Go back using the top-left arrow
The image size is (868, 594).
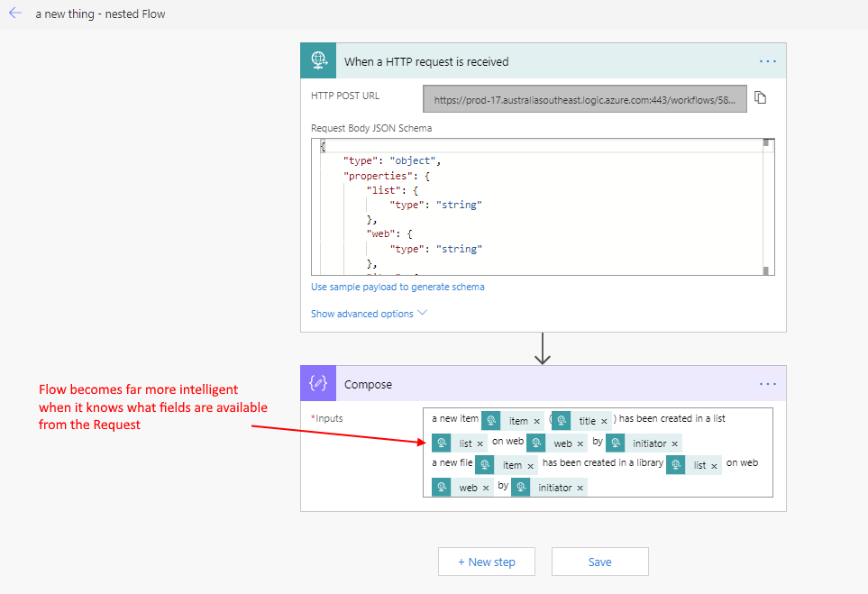tap(15, 14)
